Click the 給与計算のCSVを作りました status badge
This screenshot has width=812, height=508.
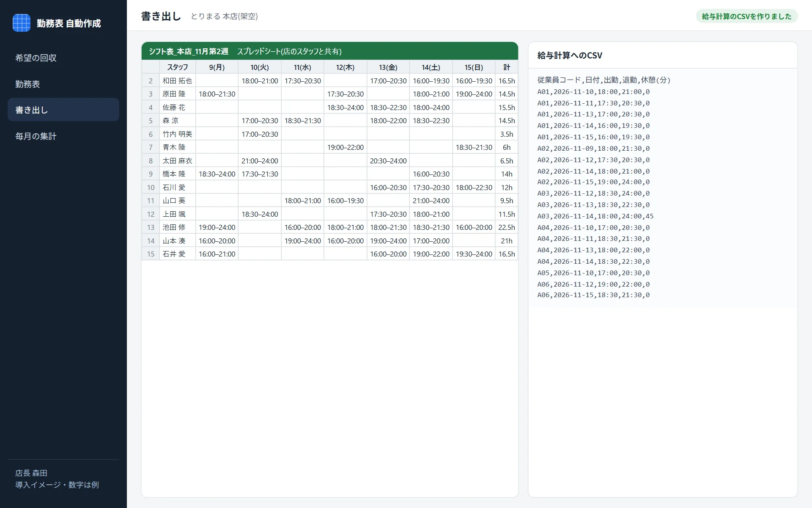pyautogui.click(x=746, y=16)
